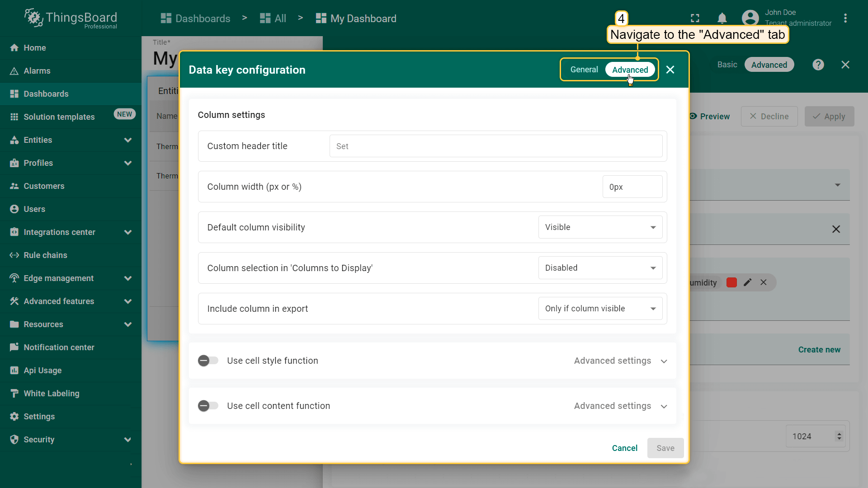Click the Custom header title field

point(495,146)
